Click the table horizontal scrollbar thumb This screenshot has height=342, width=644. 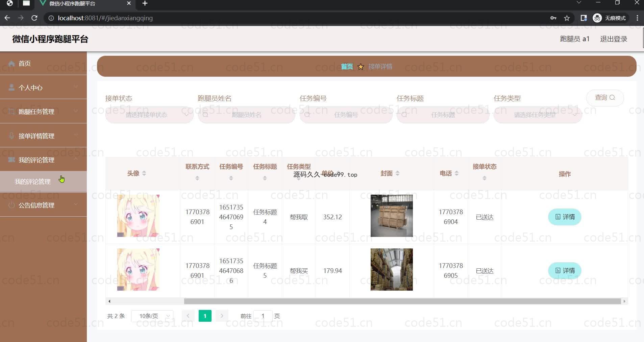tap(402, 301)
